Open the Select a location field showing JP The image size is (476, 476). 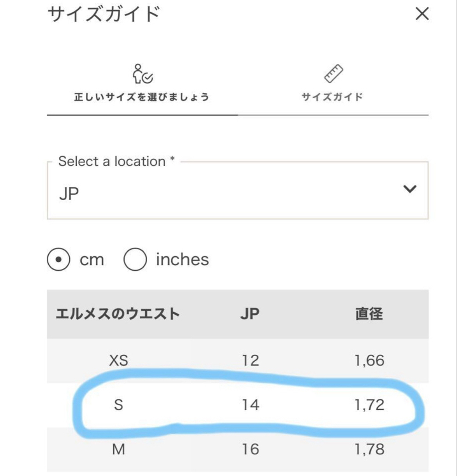coord(238,190)
